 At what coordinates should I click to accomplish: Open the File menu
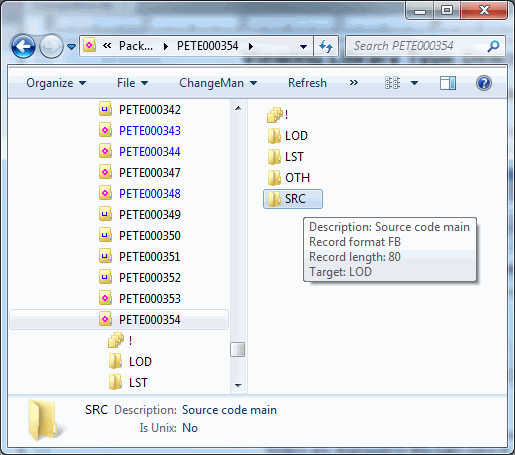132,83
